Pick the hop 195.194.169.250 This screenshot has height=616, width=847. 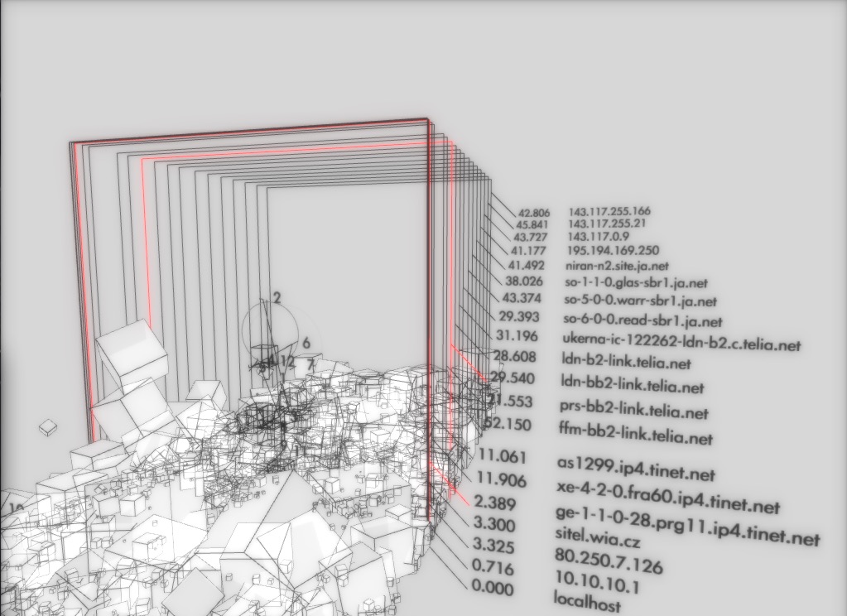614,251
